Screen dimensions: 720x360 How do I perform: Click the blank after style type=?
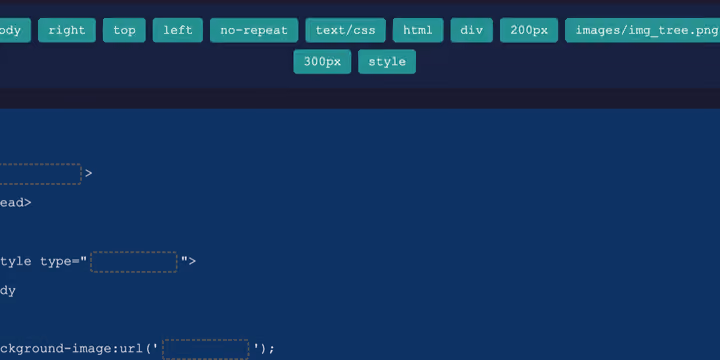(134, 262)
